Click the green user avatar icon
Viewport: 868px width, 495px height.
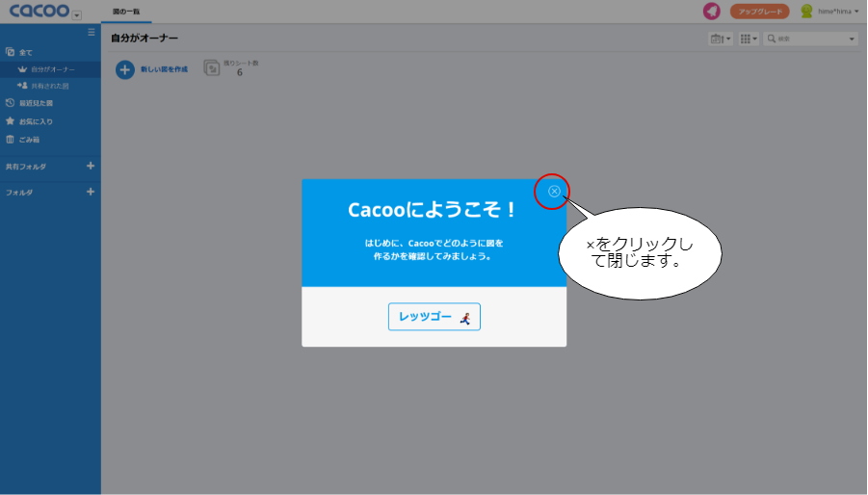click(806, 11)
